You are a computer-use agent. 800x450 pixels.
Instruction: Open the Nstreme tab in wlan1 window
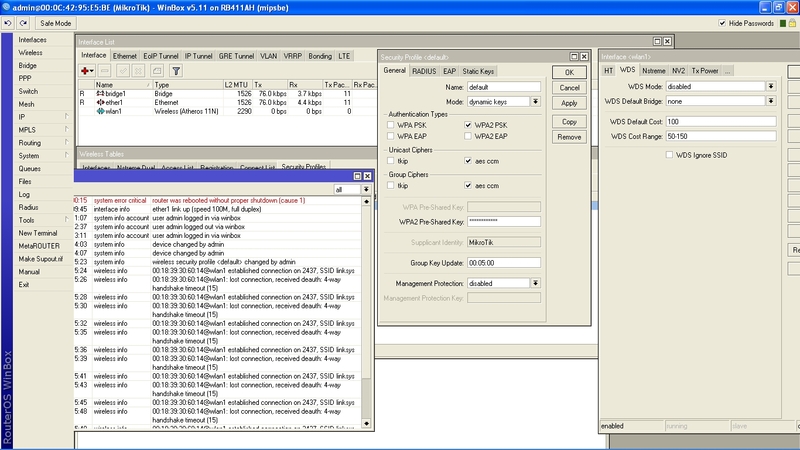click(x=654, y=71)
